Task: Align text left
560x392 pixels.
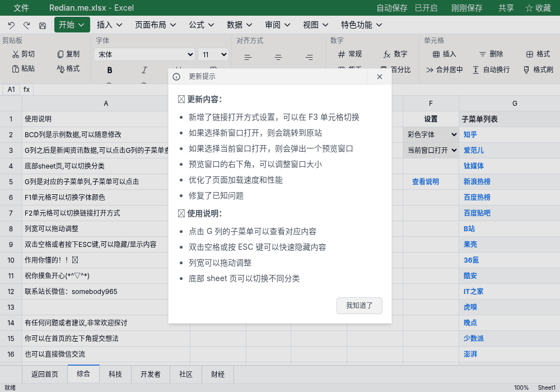Action: tap(248, 57)
